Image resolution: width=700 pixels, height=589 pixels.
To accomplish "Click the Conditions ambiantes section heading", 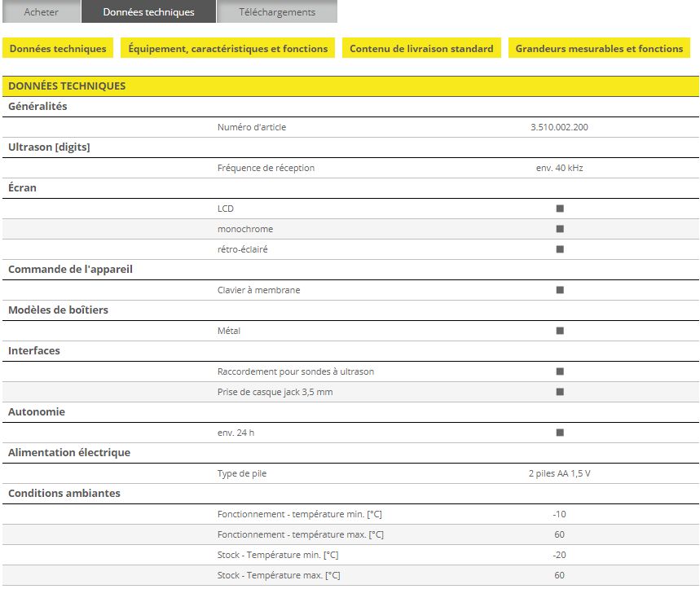I will click(64, 493).
